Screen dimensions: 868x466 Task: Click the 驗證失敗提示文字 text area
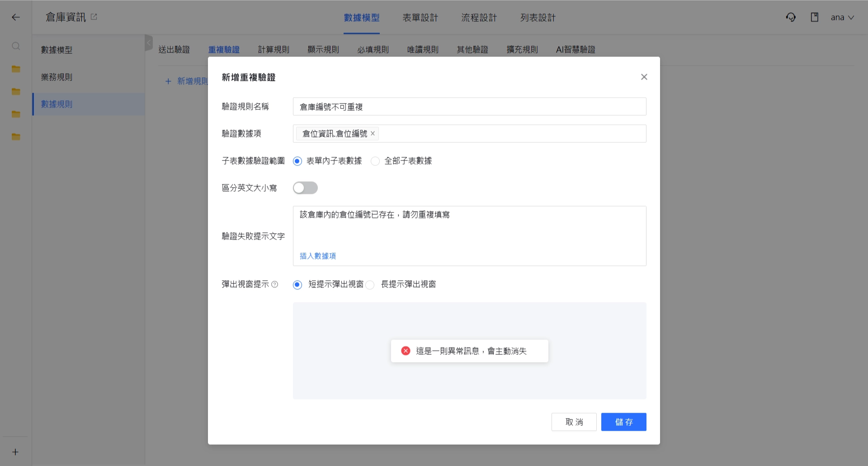pos(470,236)
